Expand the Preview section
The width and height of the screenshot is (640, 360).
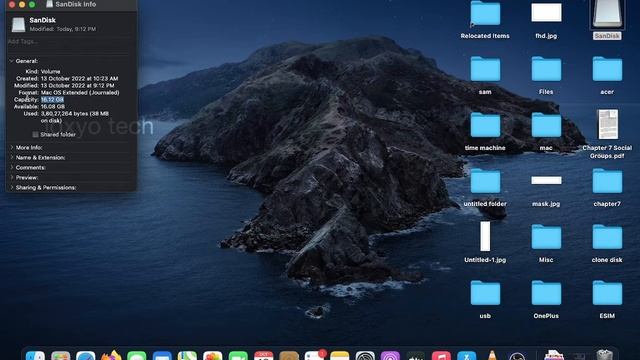pos(11,178)
